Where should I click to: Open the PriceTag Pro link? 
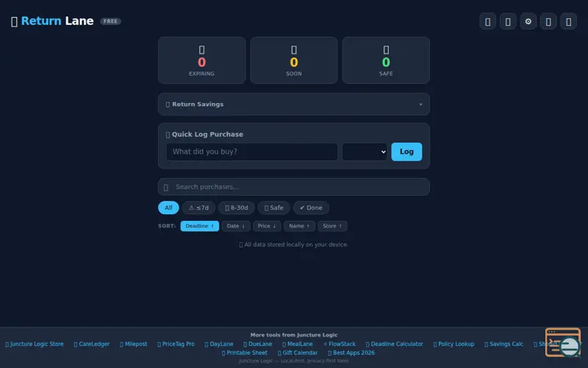(x=176, y=344)
